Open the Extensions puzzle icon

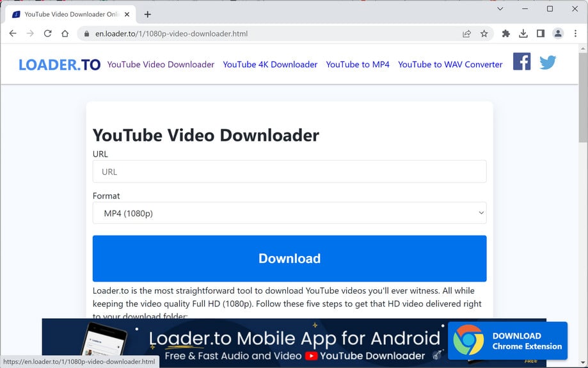coord(506,34)
